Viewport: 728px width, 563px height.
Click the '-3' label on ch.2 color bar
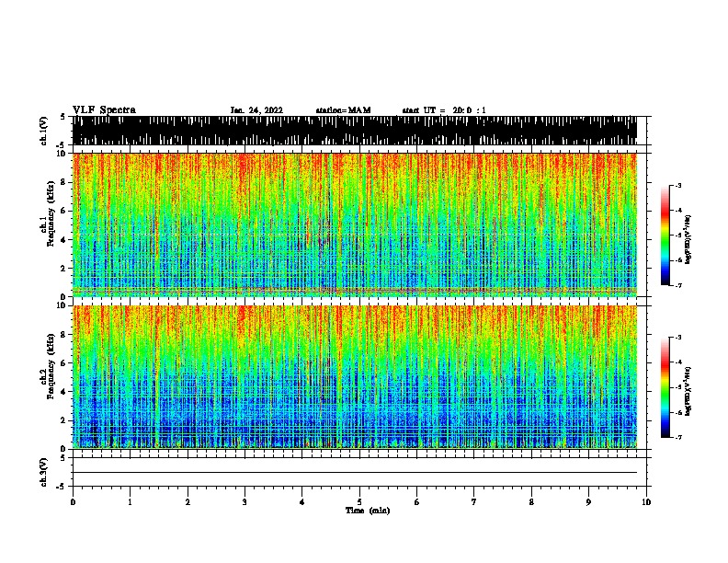[677, 338]
